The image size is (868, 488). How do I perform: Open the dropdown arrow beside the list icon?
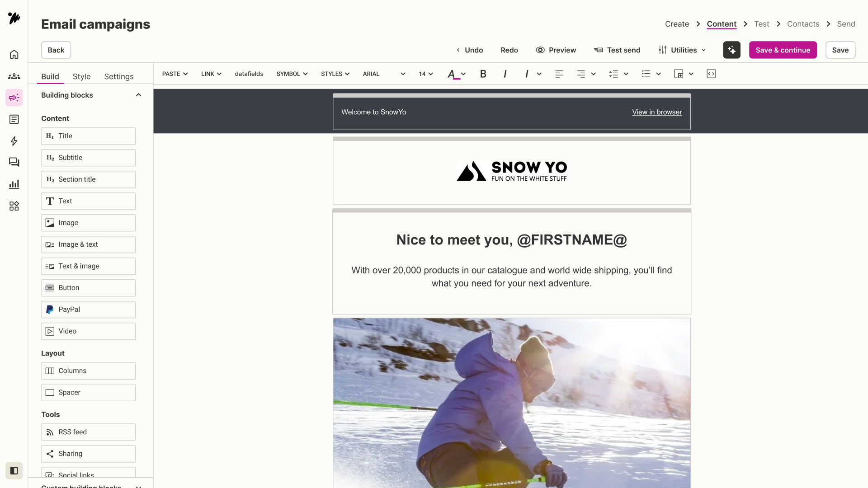coord(659,74)
